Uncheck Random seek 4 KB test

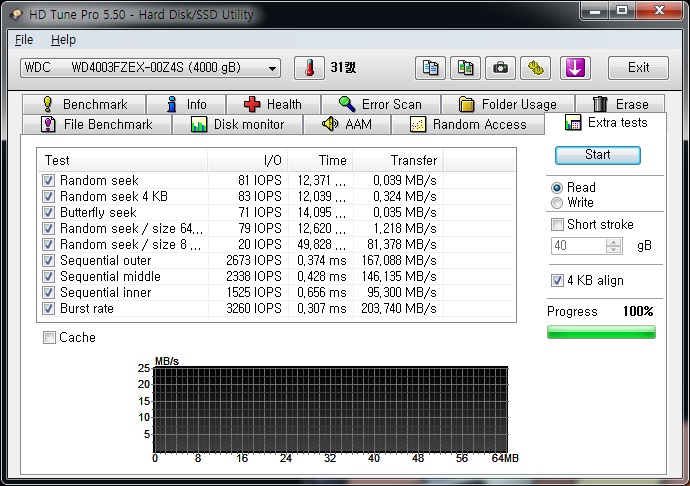pyautogui.click(x=48, y=196)
